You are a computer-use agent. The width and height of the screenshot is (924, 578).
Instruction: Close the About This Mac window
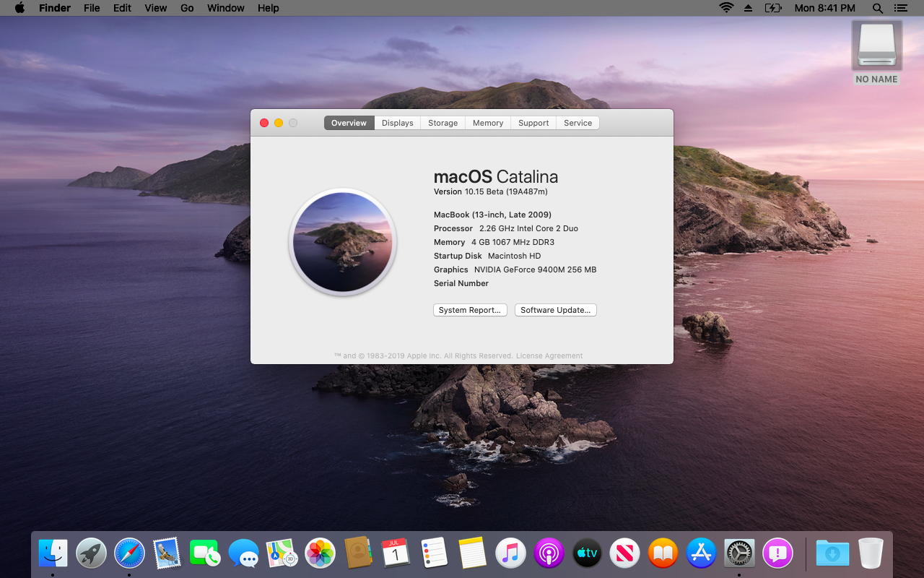coord(264,123)
